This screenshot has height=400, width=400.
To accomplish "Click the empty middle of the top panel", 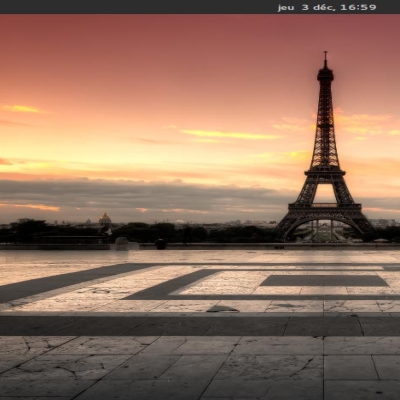I will [200, 7].
